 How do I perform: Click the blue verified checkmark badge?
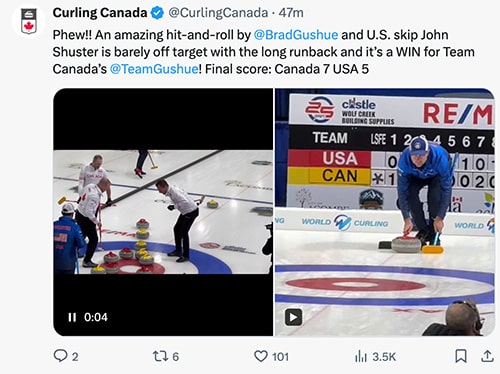click(x=157, y=13)
